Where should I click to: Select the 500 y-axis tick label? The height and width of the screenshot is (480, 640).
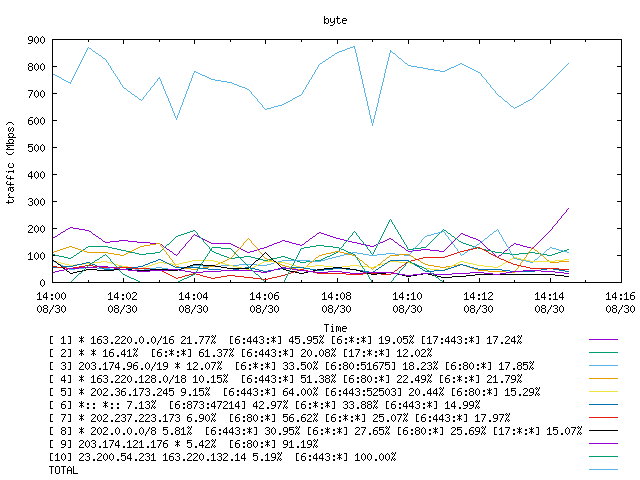pos(36,148)
